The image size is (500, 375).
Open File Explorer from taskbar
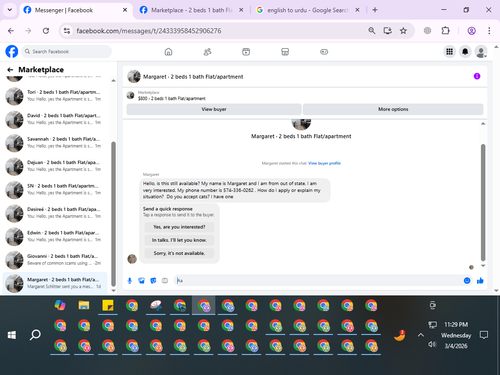pos(84,305)
